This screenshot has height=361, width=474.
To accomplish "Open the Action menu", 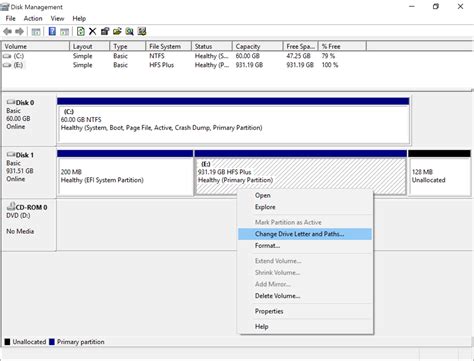I will [33, 18].
